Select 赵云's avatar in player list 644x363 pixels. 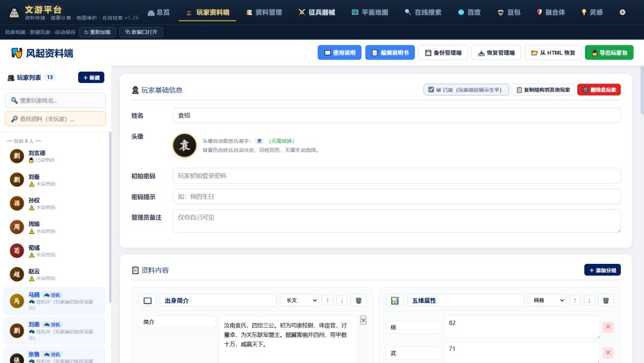tap(17, 274)
